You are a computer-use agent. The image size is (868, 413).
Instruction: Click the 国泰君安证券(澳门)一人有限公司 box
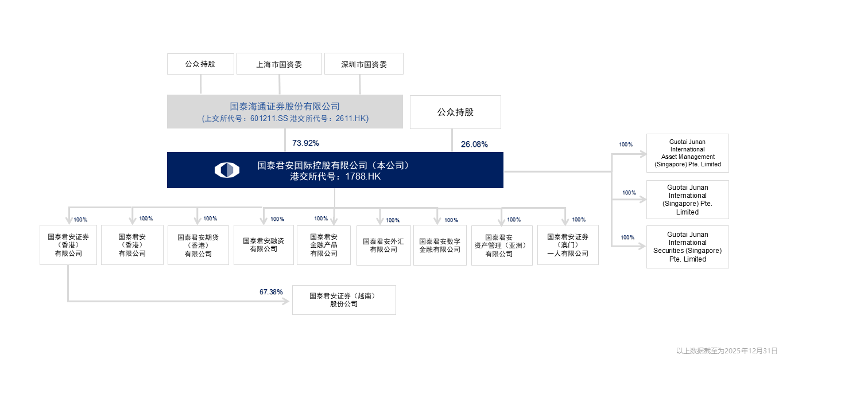(568, 245)
